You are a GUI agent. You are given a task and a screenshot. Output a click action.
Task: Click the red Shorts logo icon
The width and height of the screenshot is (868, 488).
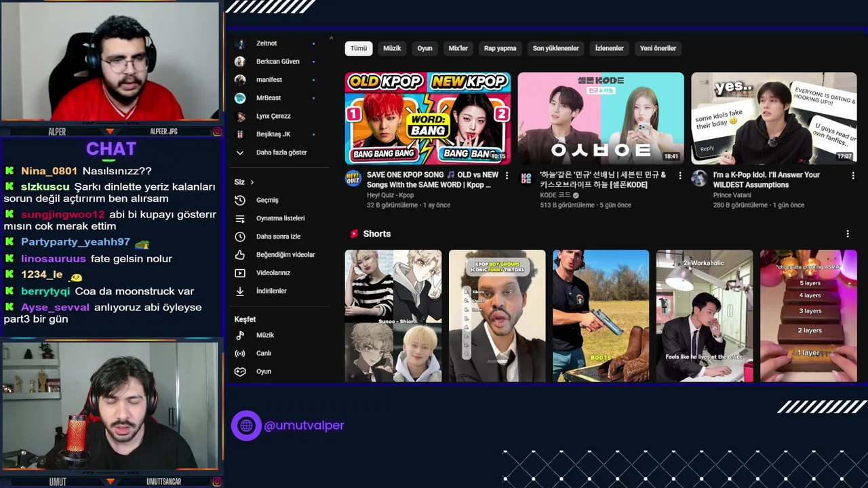pos(353,234)
